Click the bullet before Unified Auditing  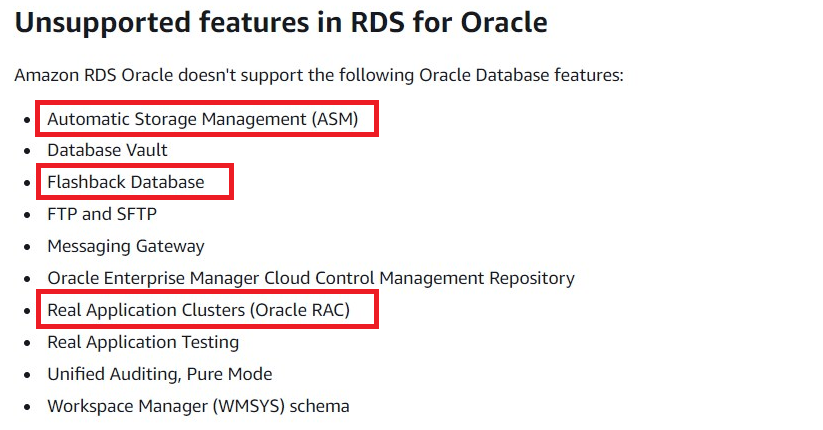(28, 375)
